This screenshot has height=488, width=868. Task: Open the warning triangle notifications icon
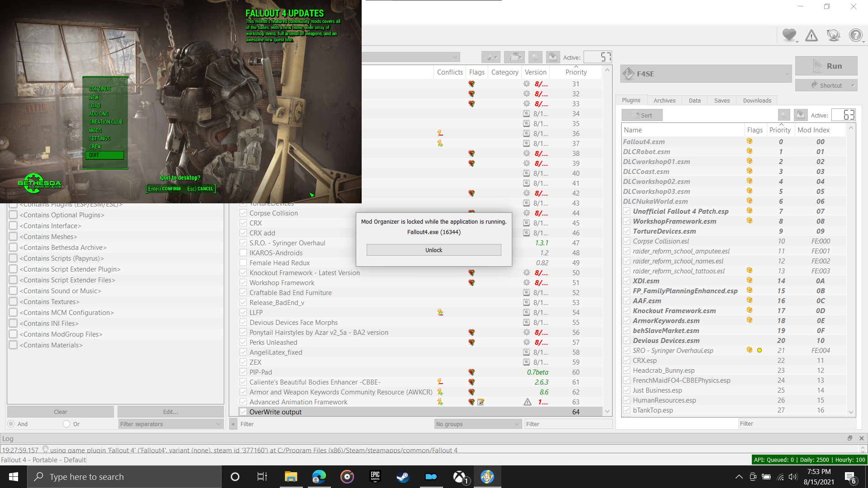(x=811, y=35)
